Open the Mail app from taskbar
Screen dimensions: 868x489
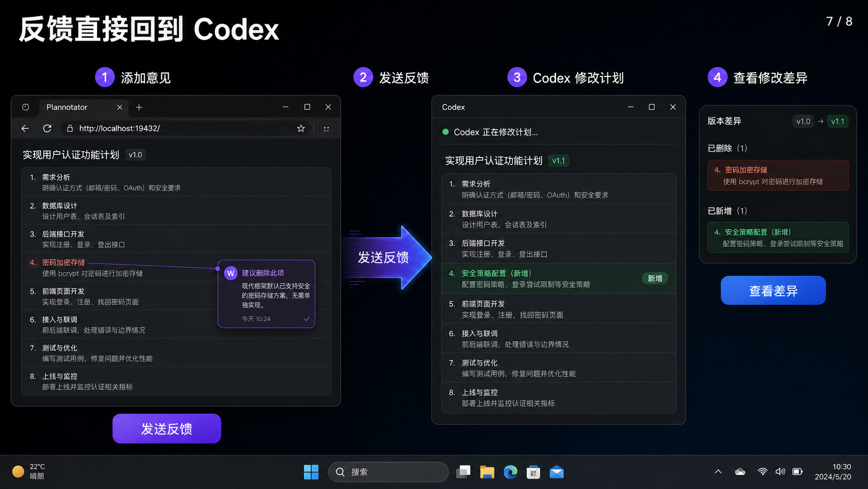click(557, 472)
